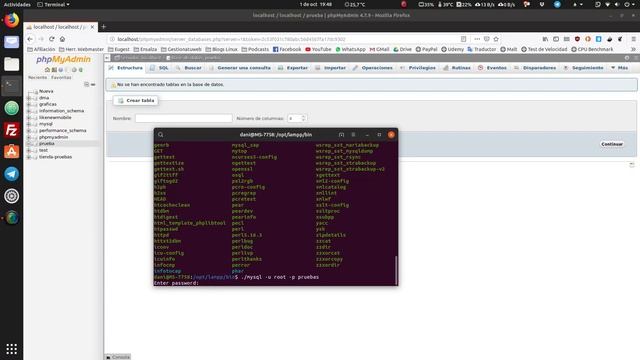
Task: Unlink navigation tree from main panel
Action: pyautogui.click(x=93, y=84)
